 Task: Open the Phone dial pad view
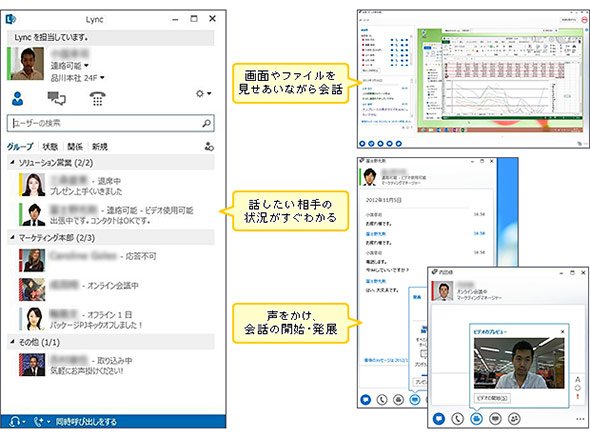click(x=97, y=99)
